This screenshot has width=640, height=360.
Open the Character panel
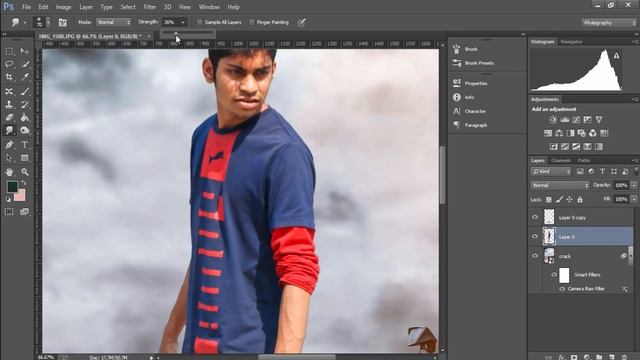pyautogui.click(x=469, y=111)
